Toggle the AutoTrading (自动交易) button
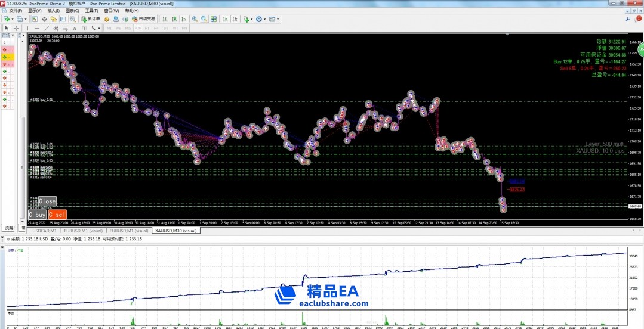 [x=143, y=19]
